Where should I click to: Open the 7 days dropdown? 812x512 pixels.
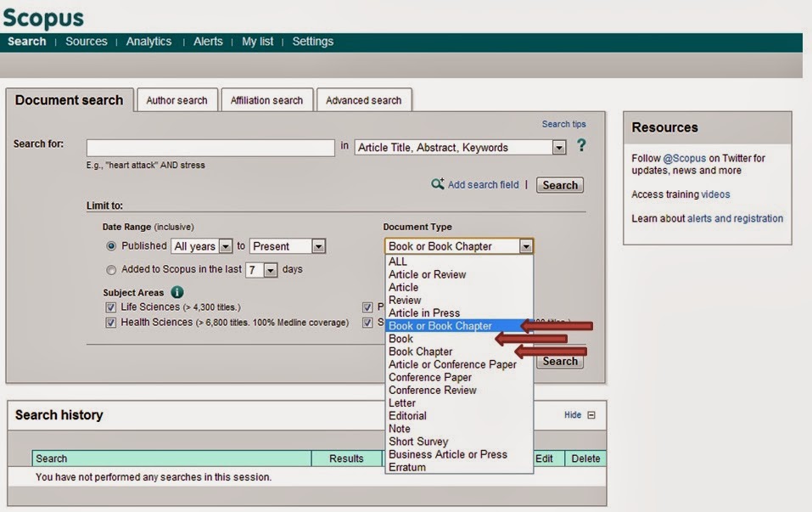click(261, 270)
